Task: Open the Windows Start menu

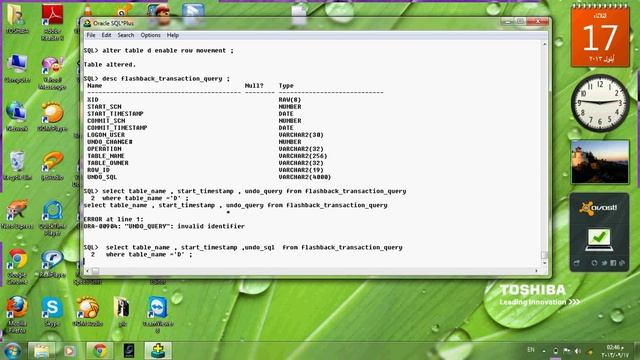Action: pyautogui.click(x=12, y=351)
